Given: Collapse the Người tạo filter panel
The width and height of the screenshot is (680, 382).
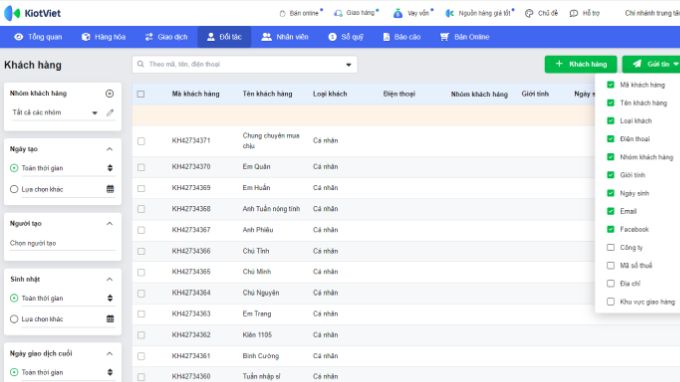Looking at the screenshot, I should pyautogui.click(x=110, y=224).
